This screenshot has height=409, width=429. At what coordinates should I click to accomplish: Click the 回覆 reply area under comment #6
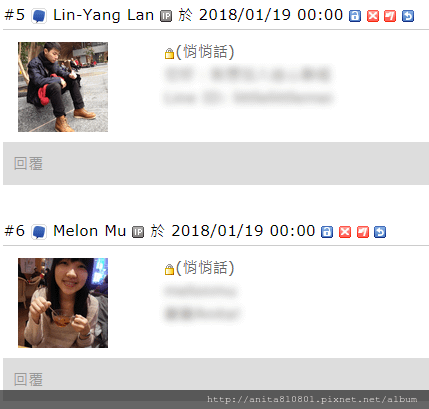216,374
